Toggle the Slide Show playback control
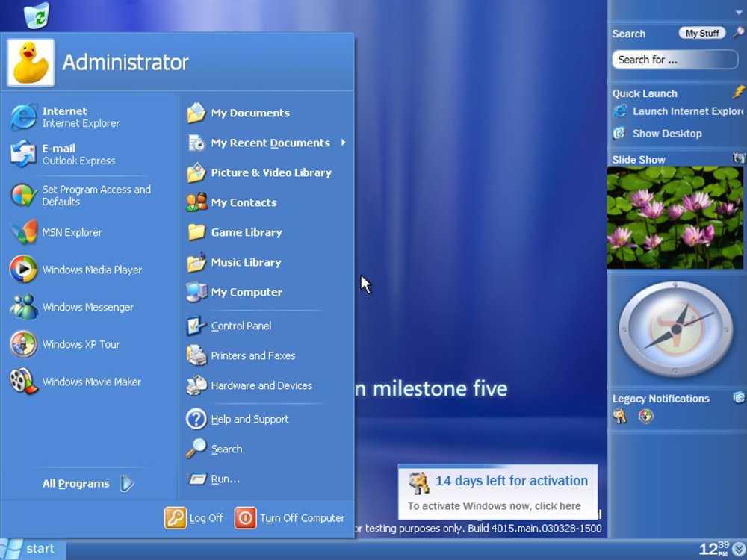747x560 pixels. [x=738, y=158]
